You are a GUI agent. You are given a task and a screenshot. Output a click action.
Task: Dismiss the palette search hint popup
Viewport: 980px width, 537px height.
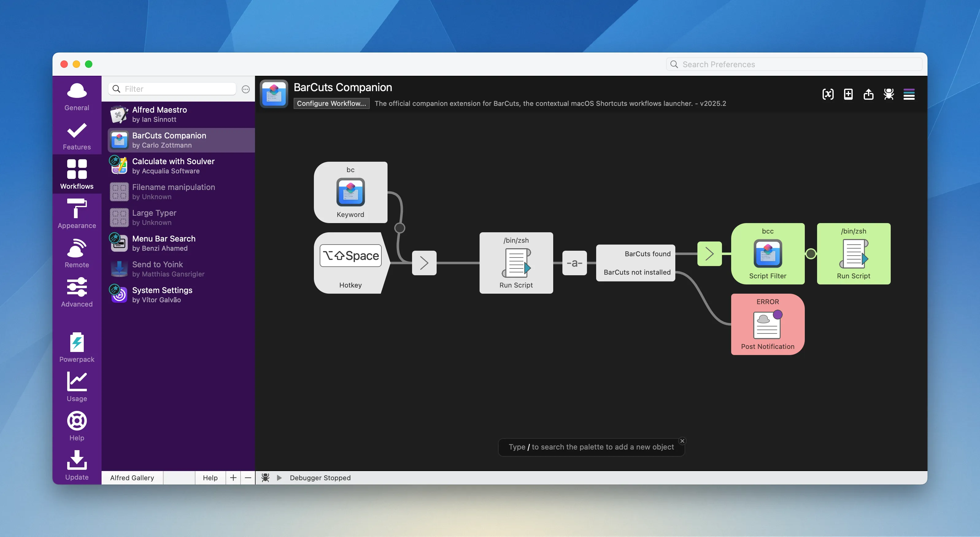[x=682, y=441]
